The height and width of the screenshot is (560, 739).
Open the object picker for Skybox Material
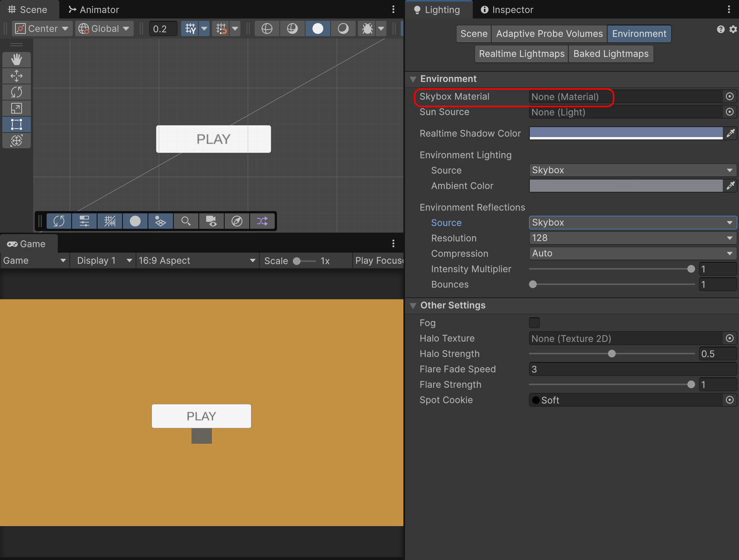(x=729, y=96)
